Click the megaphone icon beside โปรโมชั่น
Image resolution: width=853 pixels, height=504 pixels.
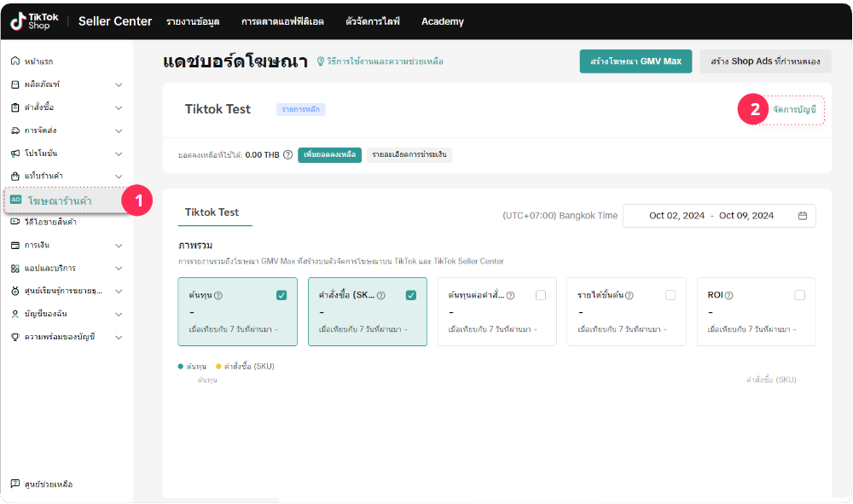15,154
